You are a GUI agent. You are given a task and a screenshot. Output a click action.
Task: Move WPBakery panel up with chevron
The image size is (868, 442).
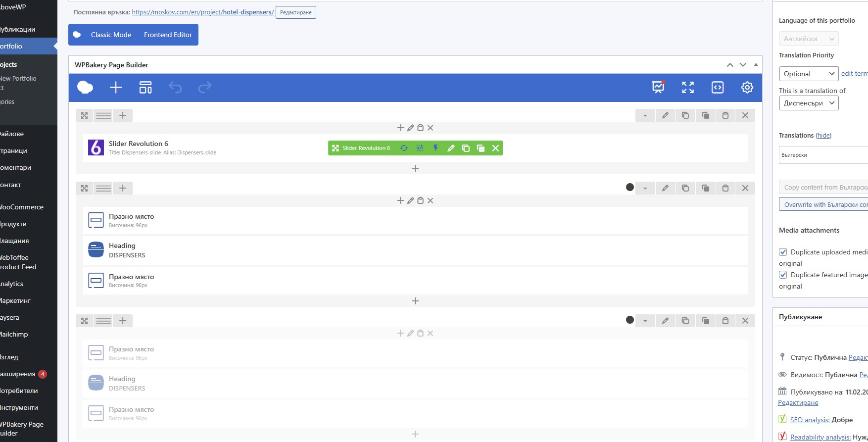click(730, 65)
